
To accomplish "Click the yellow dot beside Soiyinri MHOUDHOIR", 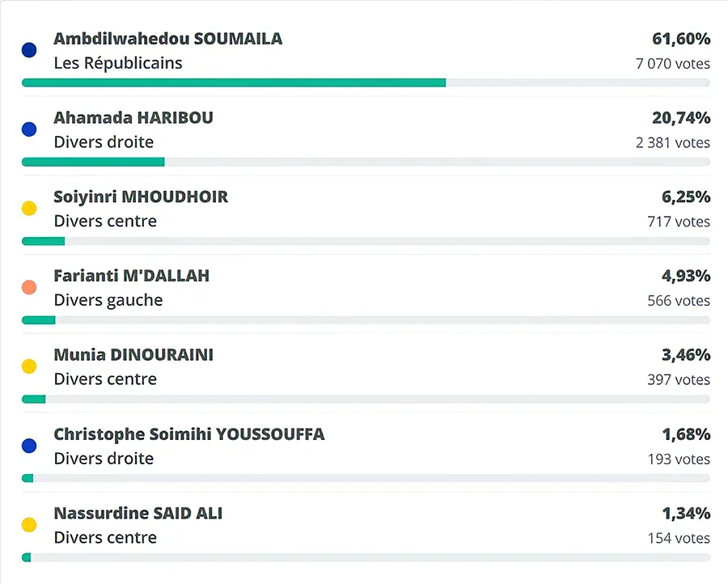I will coord(29,209).
